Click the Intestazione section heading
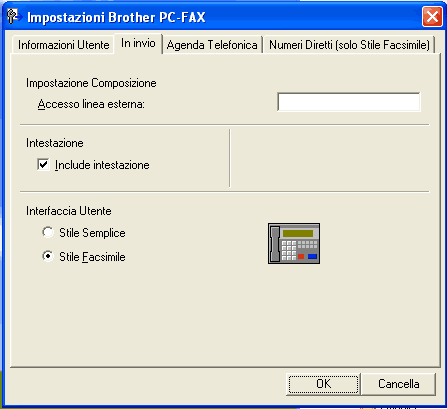 pos(55,143)
